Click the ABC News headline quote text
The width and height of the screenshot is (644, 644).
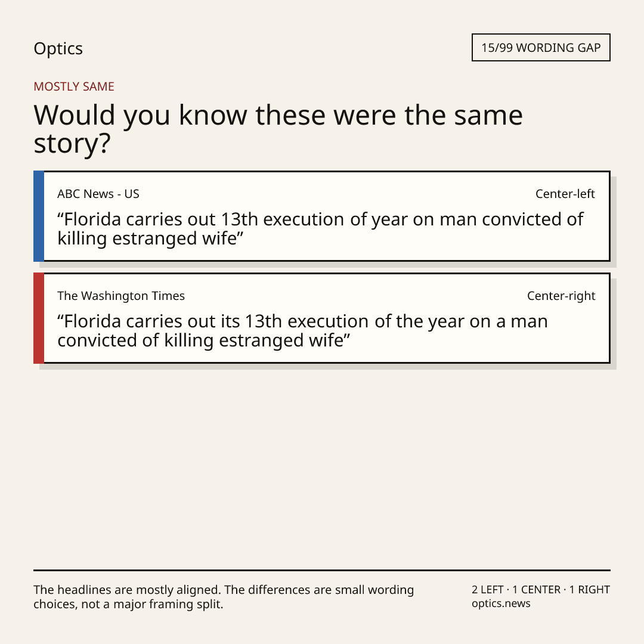[320, 229]
